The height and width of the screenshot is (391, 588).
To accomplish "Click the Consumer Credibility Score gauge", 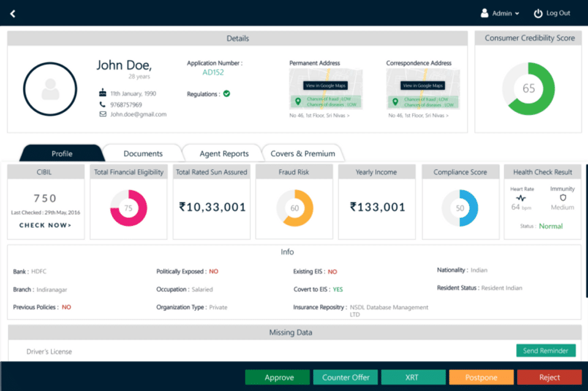I will point(529,89).
